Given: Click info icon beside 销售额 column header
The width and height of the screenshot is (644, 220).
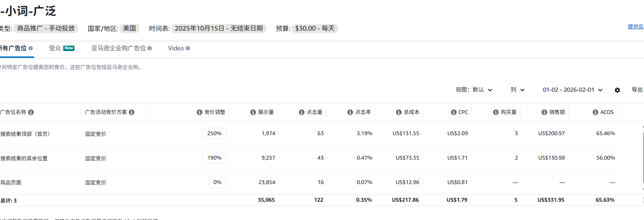Looking at the screenshot, I should click(544, 112).
